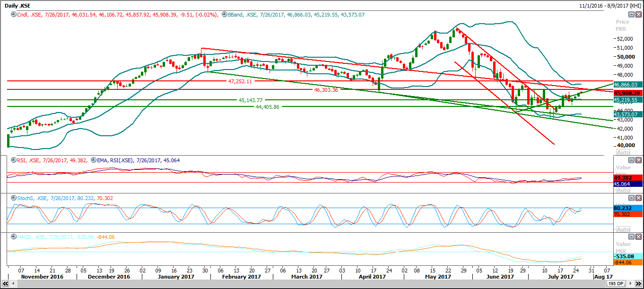Click the StochS series legend icon
Image resolution: width=644 pixels, height=289 pixels.
[13, 198]
